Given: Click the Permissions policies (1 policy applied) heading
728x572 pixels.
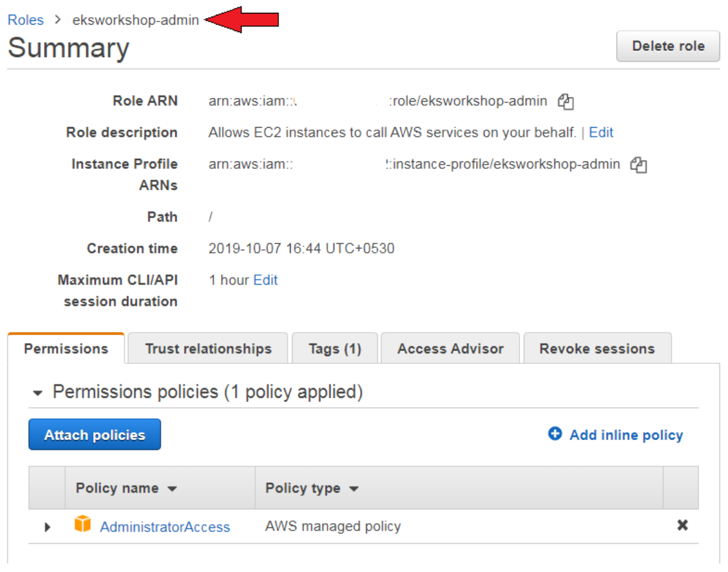Looking at the screenshot, I should click(x=207, y=392).
